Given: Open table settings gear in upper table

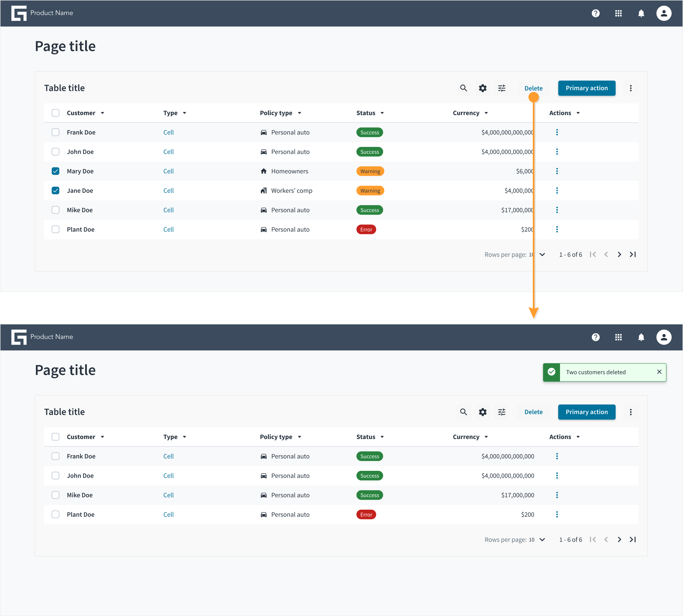Looking at the screenshot, I should pos(482,88).
